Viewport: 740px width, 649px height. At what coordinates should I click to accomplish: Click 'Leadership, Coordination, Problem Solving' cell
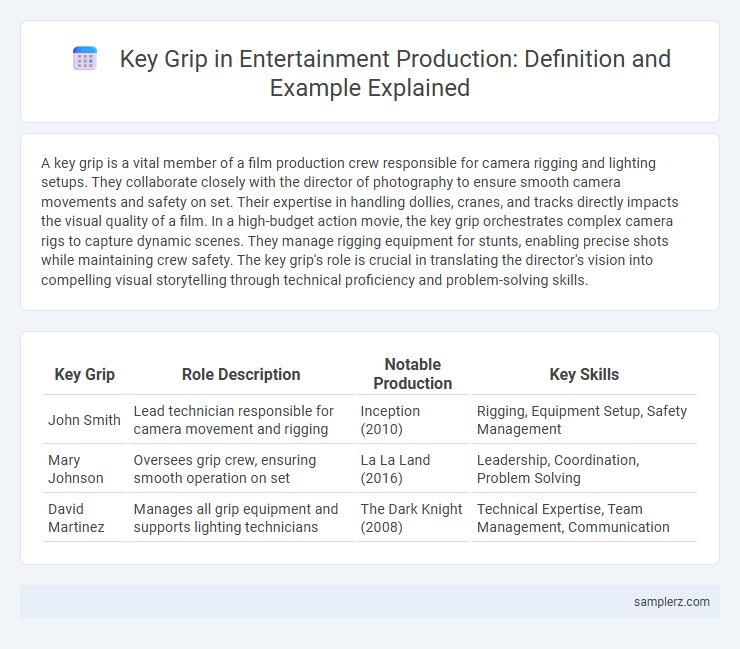[x=584, y=469]
